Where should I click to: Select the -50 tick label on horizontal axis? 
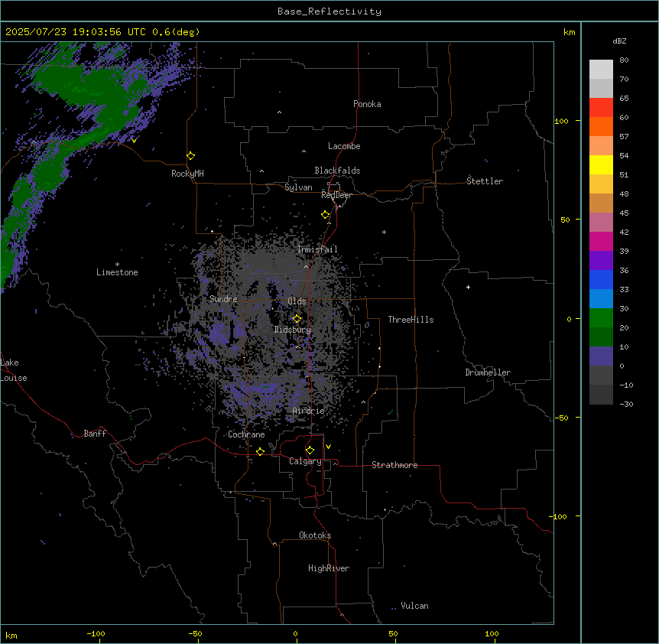point(195,634)
